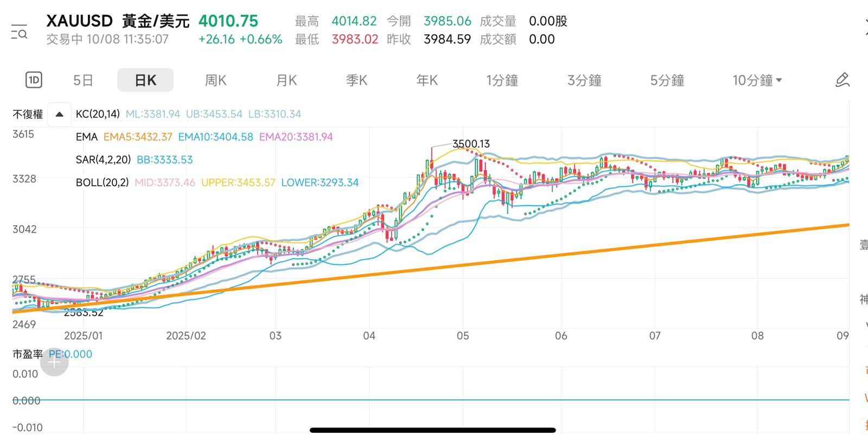Tap the SAR(4,2,20) indicator label
Image resolution: width=868 pixels, height=441 pixels.
[103, 160]
